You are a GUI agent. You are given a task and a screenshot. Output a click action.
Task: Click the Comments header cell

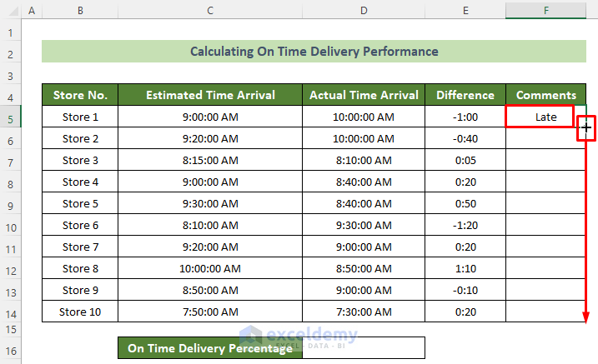click(545, 95)
